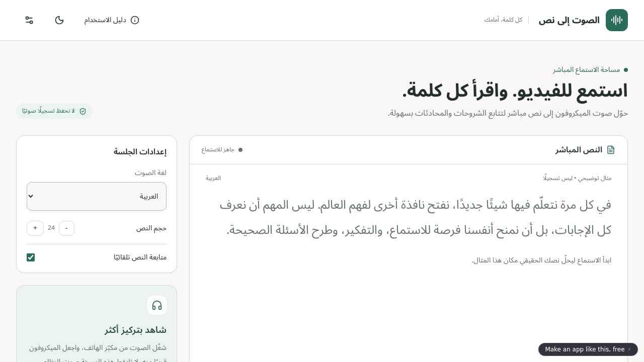
Task: Click the مثال توضيحي • ليس تسجيلًا note
Action: [x=577, y=178]
